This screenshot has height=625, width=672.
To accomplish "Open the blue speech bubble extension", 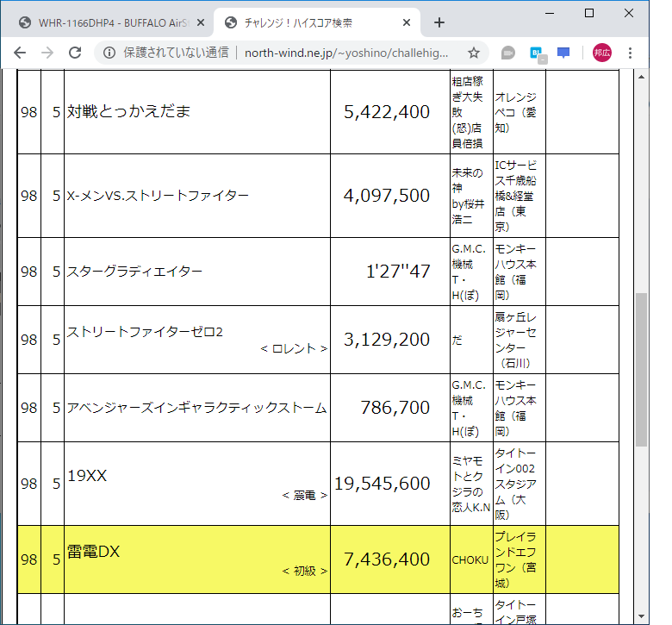I will (x=563, y=53).
